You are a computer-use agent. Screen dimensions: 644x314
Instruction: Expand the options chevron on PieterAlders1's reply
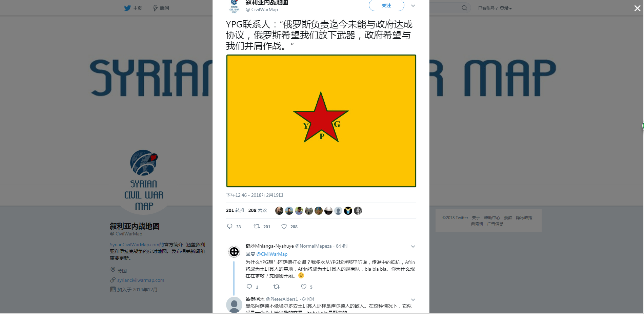[x=413, y=299]
